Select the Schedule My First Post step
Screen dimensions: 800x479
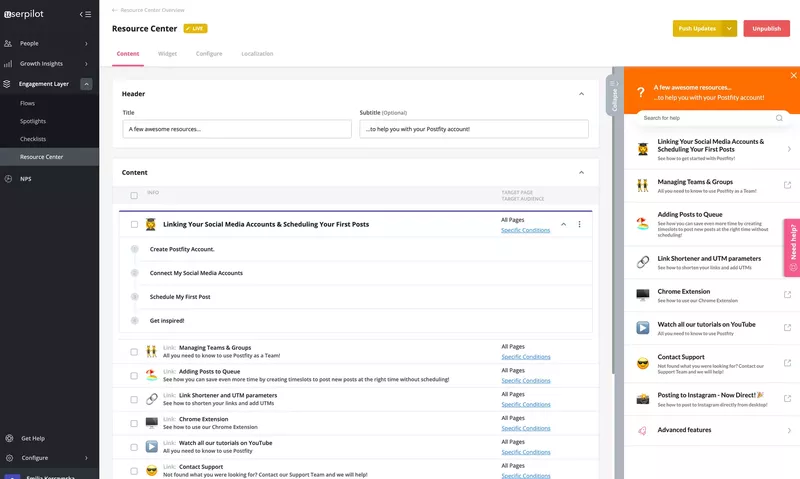coord(180,297)
